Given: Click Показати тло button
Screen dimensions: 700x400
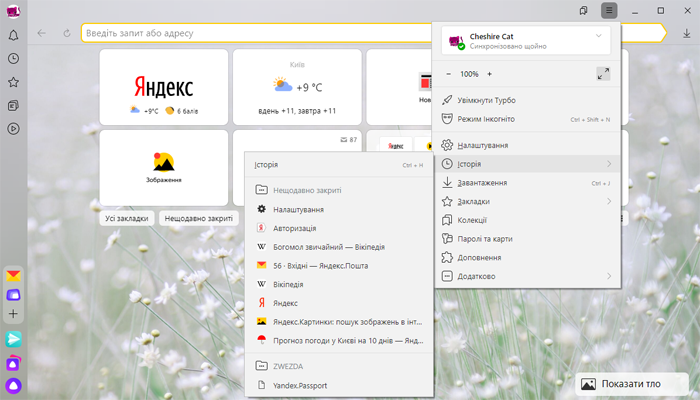Looking at the screenshot, I should 632,384.
